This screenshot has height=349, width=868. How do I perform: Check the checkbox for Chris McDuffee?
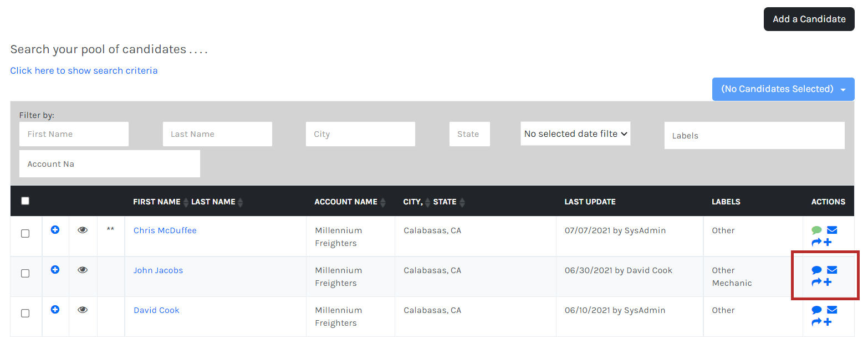[x=25, y=234]
